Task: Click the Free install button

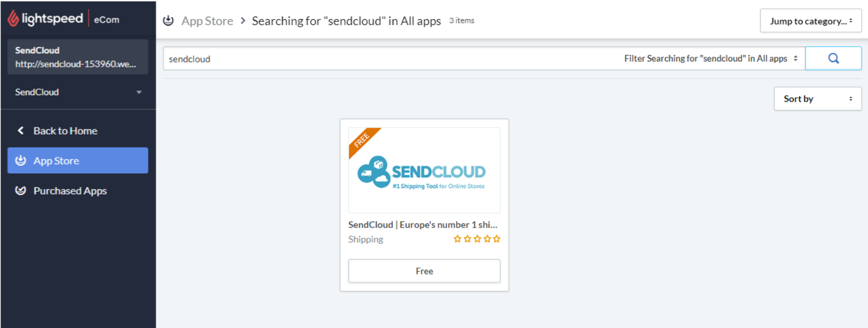Action: point(424,271)
